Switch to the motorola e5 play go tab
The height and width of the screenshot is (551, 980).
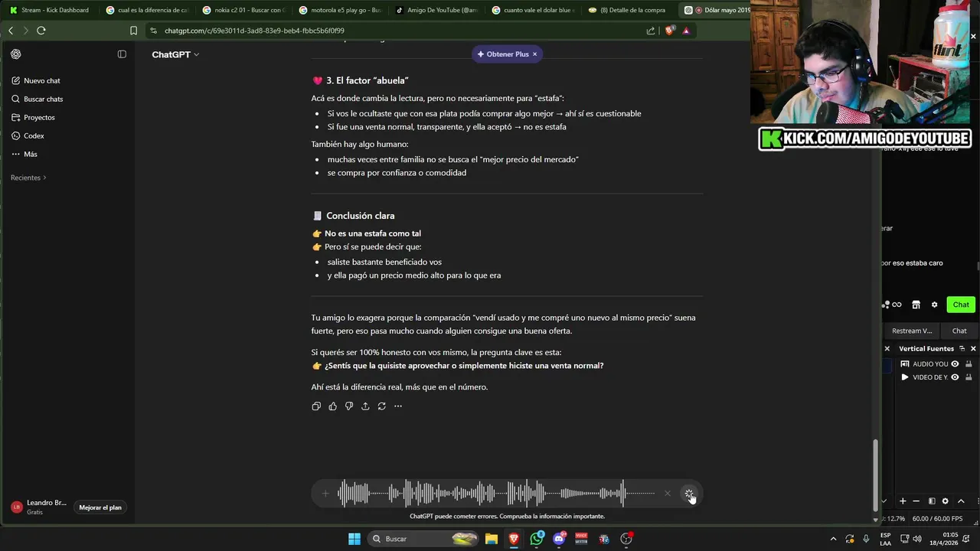click(340, 10)
